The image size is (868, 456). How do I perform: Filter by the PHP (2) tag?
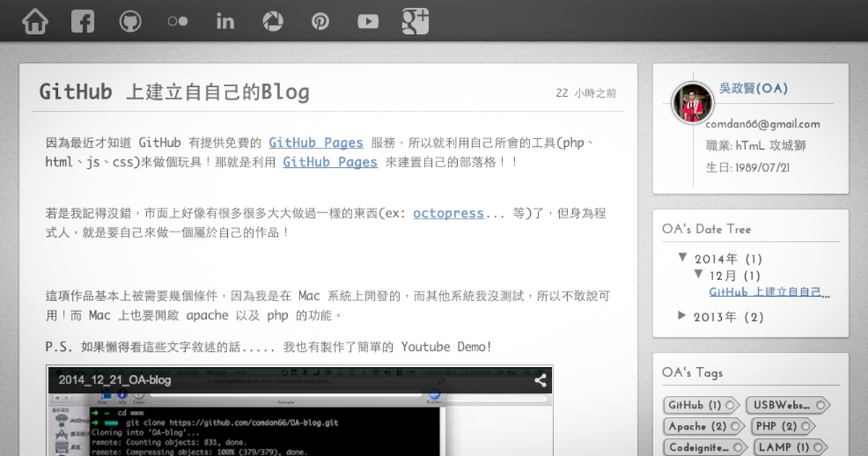point(783,426)
